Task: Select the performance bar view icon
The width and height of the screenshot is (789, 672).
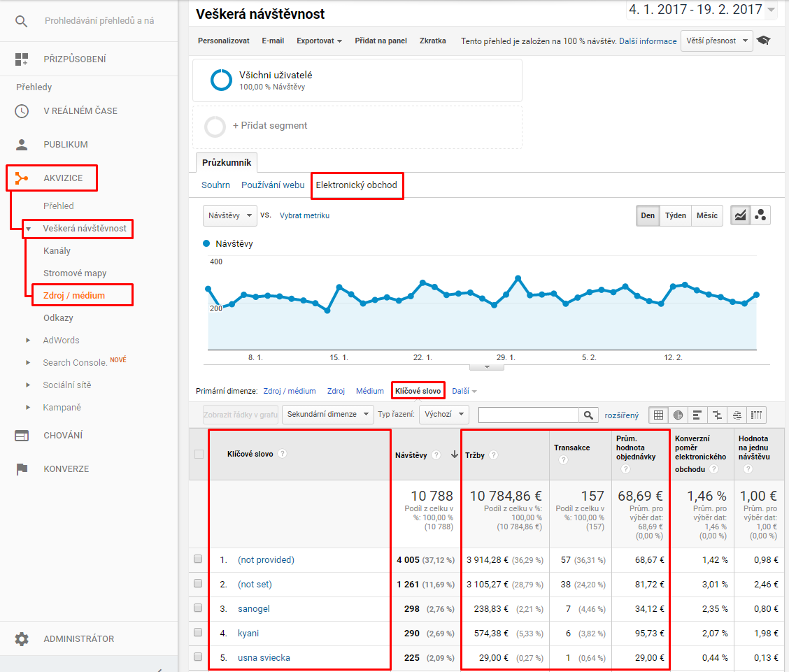Action: (697, 415)
